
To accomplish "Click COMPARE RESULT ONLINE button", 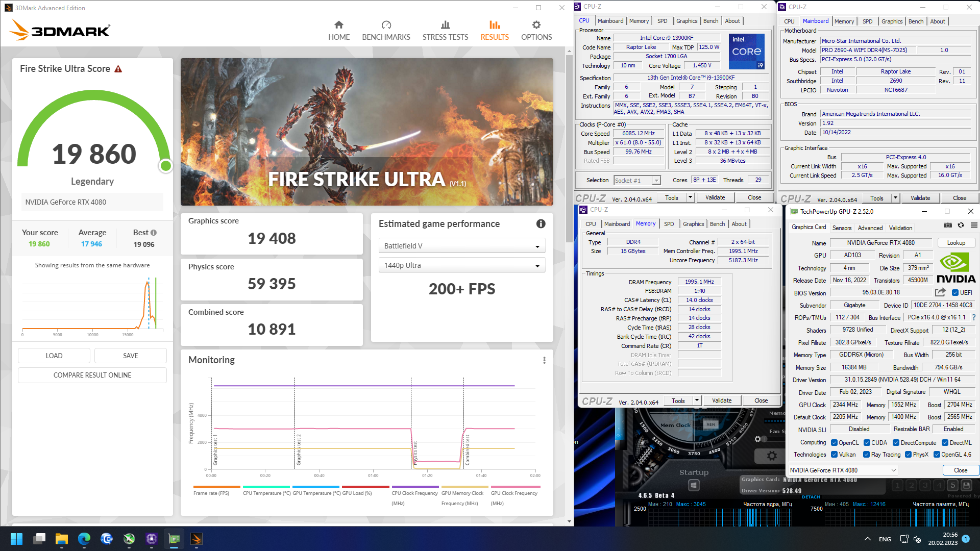I will [x=92, y=375].
